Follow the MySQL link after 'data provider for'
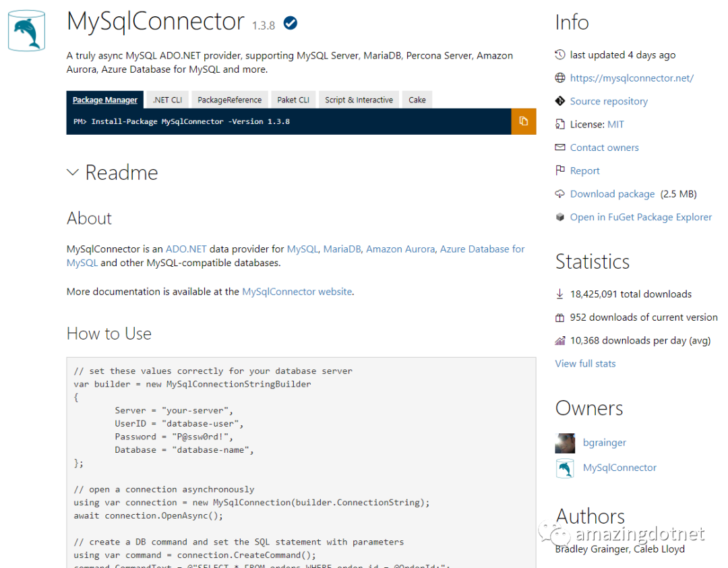Viewport: 728px width, 568px height. (302, 249)
